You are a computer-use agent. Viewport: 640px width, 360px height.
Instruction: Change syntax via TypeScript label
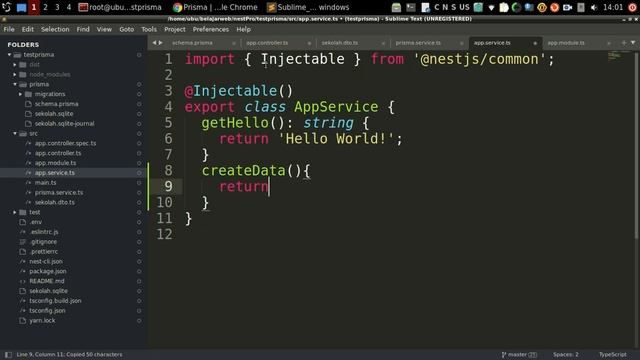pos(612,355)
